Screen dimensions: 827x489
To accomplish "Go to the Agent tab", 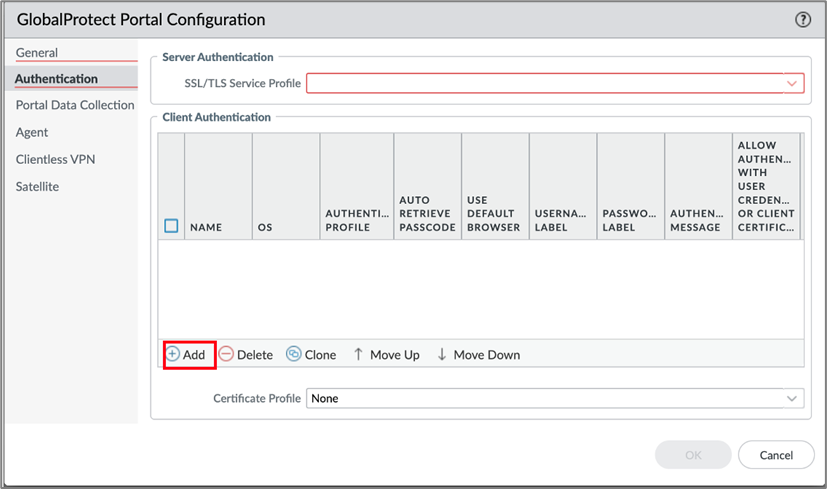I will tap(32, 132).
